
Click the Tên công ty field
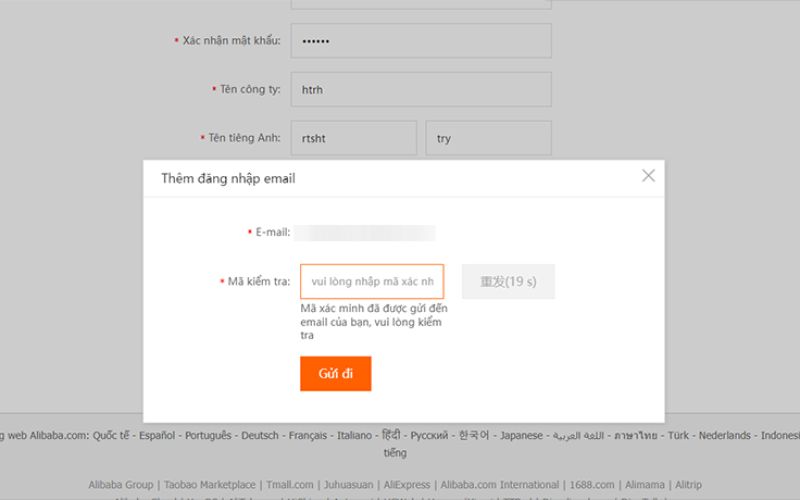coord(421,89)
